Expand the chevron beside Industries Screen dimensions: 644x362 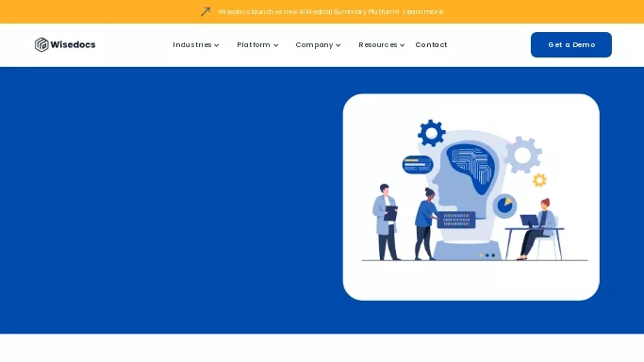coord(217,45)
